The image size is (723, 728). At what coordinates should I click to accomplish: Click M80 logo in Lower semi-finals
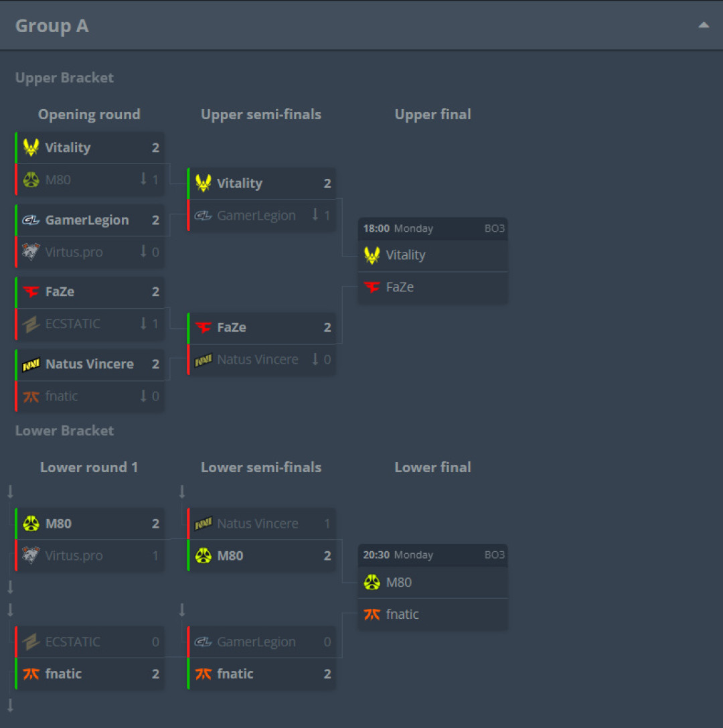click(204, 555)
